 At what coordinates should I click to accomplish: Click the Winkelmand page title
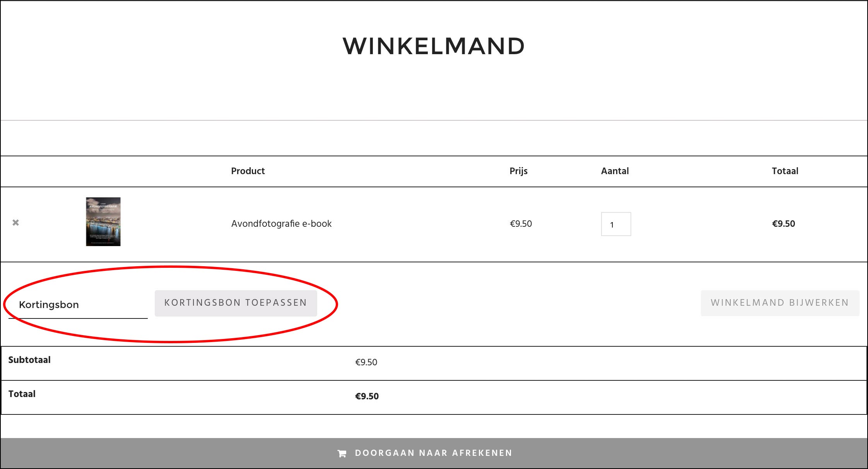(434, 46)
